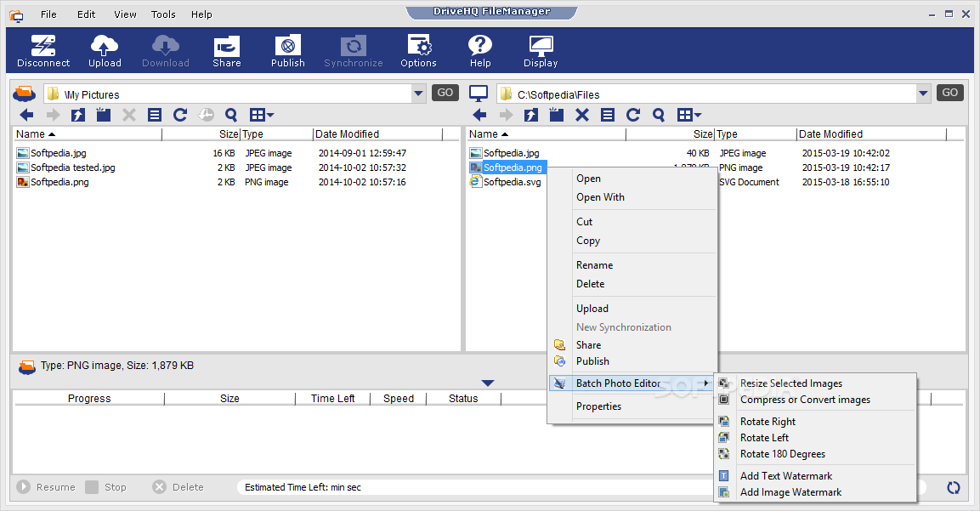This screenshot has height=511, width=980.
Task: Choose Rename from context menu
Action: coord(594,265)
